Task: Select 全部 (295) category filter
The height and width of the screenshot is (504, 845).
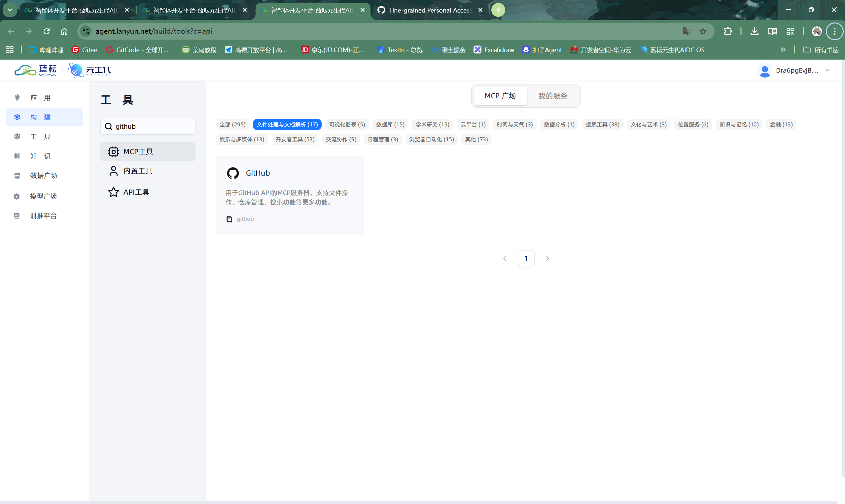Action: (232, 125)
